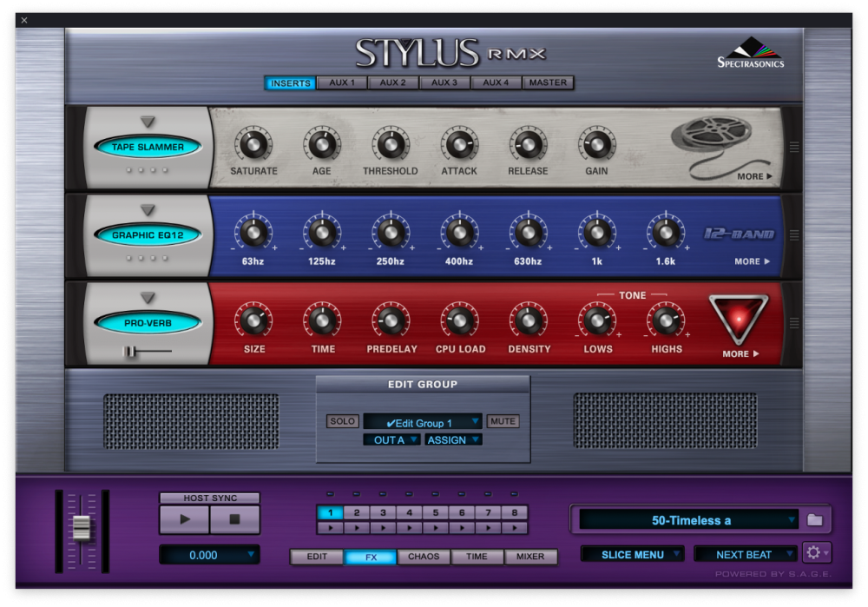Screen dimensions: 868x607
Task: Click the Saturate knob on Tape Slammer
Action: (x=253, y=144)
